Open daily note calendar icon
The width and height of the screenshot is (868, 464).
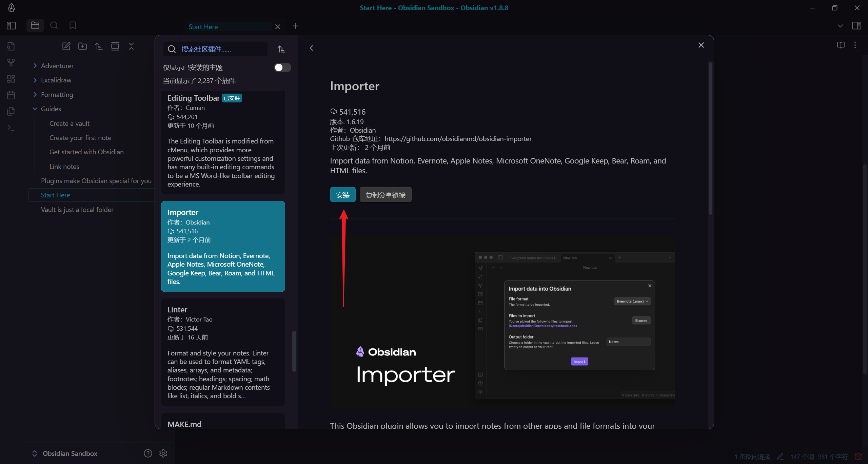click(11, 95)
